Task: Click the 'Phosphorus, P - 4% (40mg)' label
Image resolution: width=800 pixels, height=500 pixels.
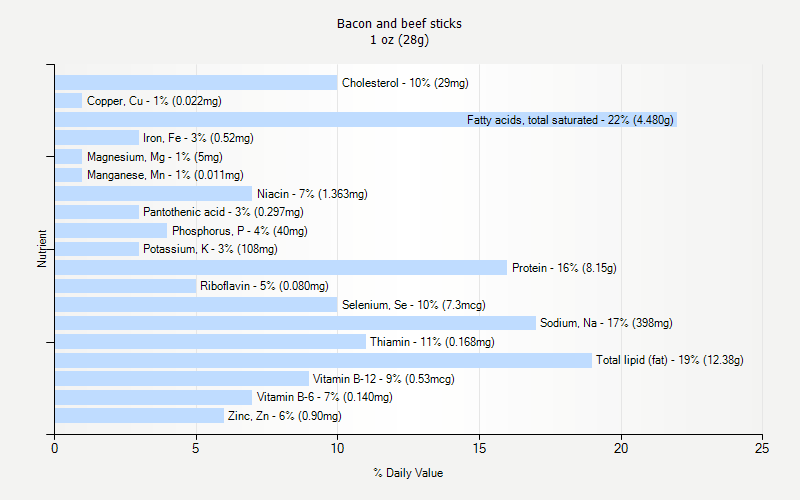Action: [x=240, y=231]
